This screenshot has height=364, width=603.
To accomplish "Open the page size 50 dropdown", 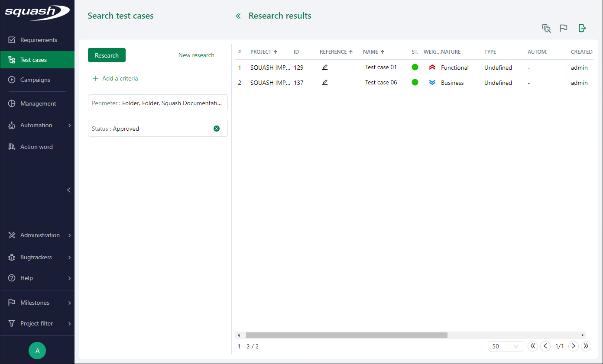I will 506,346.
